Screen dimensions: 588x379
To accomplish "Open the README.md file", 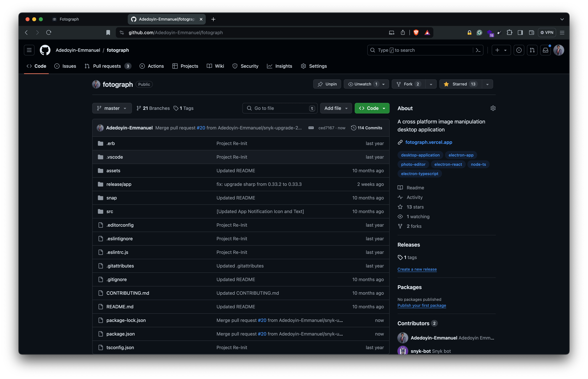I will [x=120, y=307].
